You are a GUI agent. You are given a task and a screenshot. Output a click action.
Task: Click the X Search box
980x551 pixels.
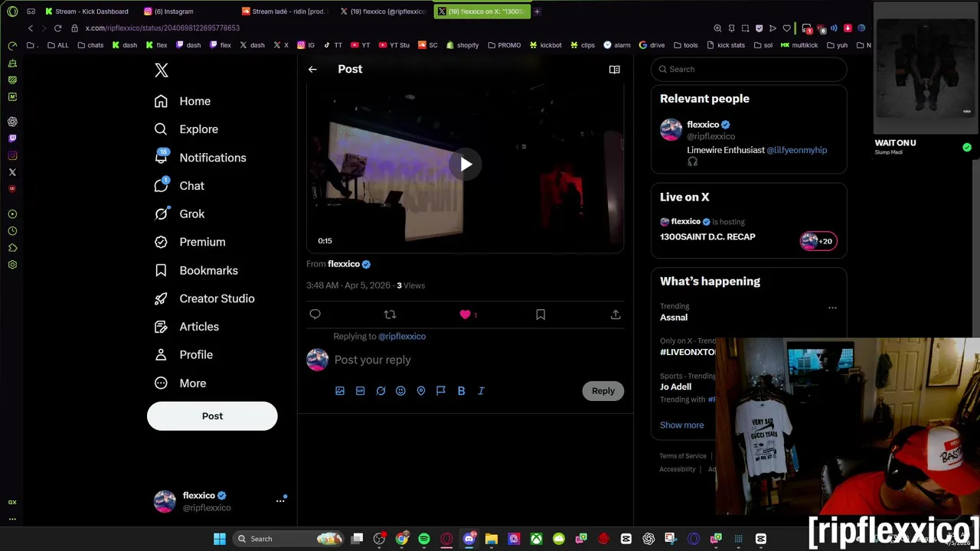(x=749, y=70)
